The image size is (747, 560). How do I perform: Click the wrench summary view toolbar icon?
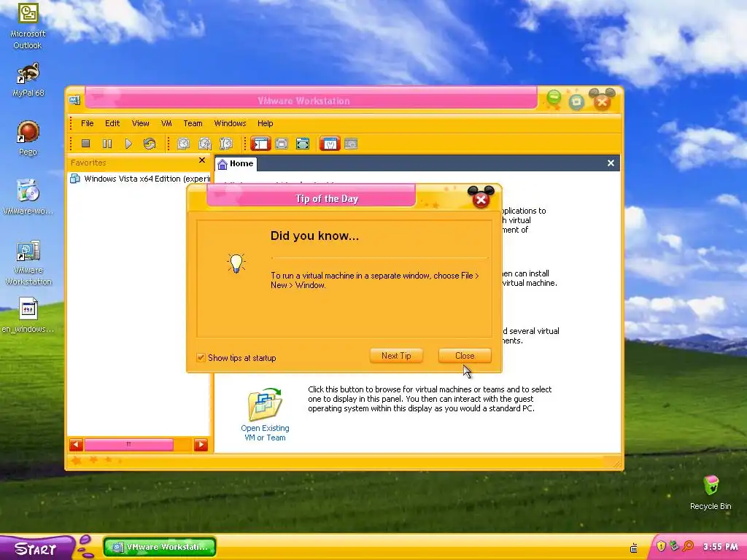330,144
